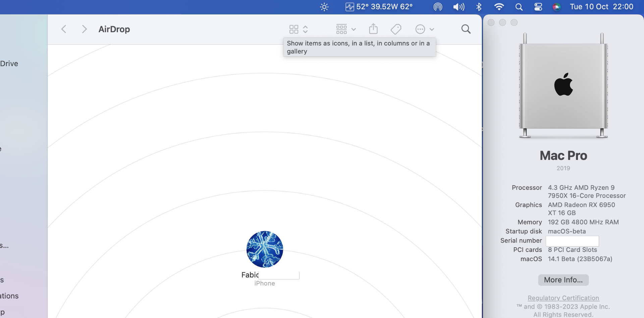Click the Tags toolbar icon
The width and height of the screenshot is (644, 318).
396,29
